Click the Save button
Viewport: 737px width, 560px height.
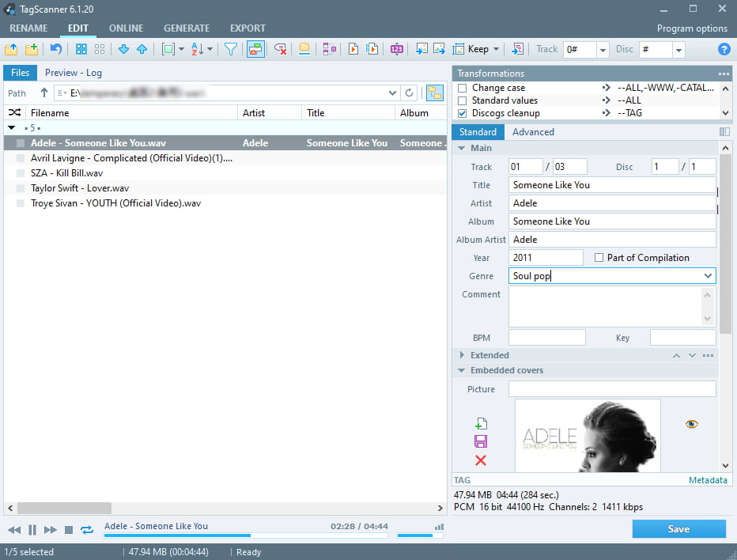(x=678, y=529)
